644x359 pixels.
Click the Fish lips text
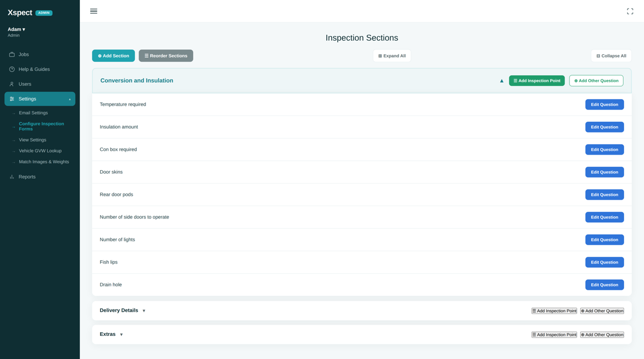(108, 262)
